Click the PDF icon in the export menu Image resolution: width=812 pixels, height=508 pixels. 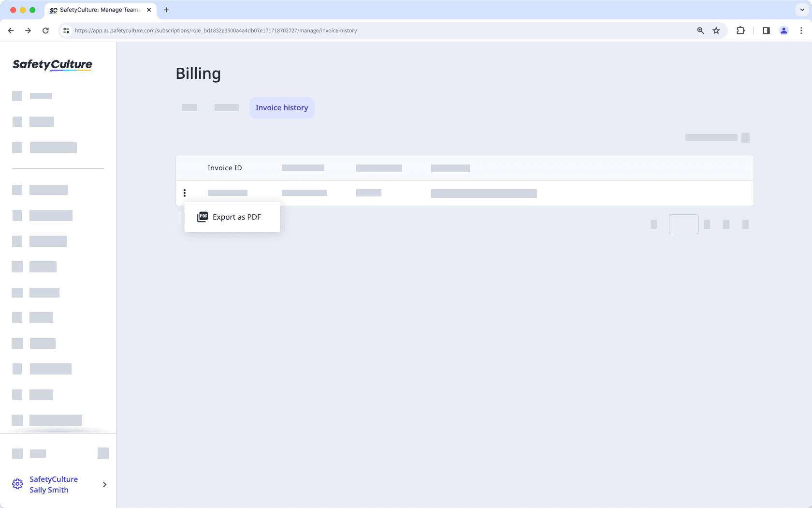(x=202, y=217)
